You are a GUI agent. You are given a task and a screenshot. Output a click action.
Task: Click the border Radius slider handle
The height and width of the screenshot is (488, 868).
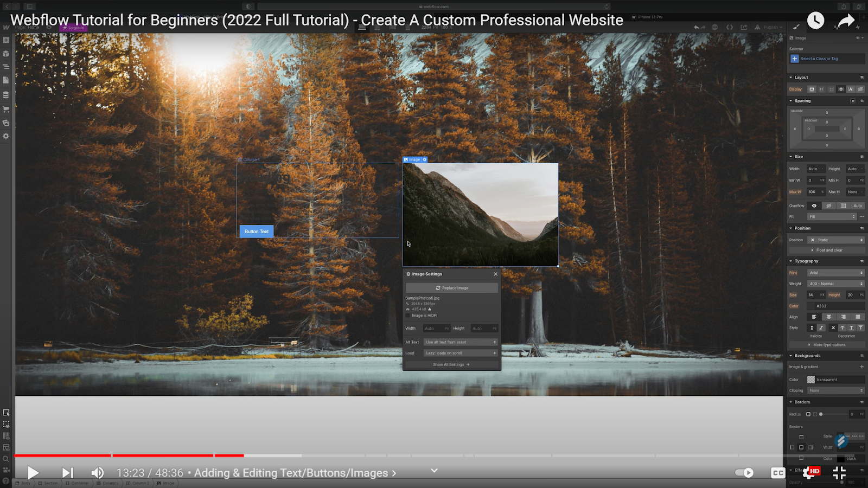[x=821, y=414]
